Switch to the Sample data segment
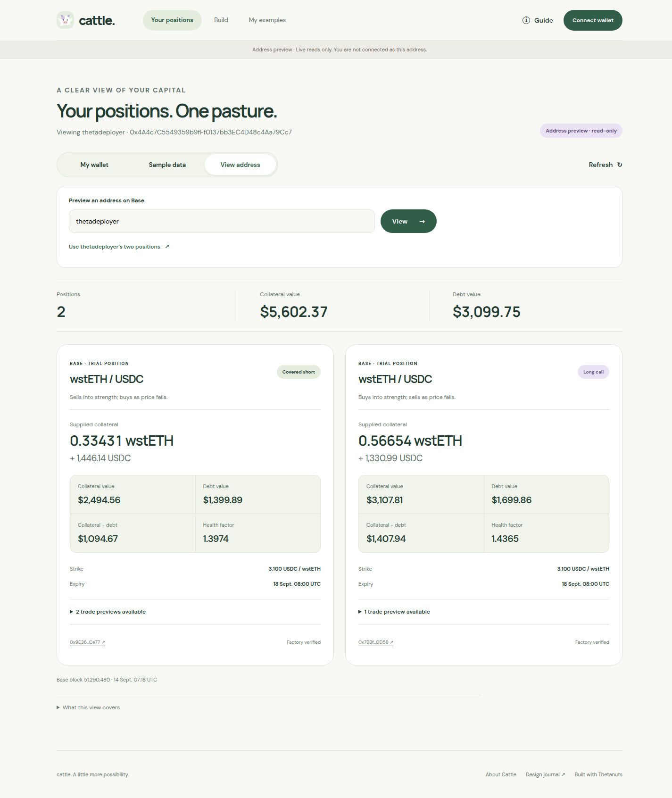 167,165
